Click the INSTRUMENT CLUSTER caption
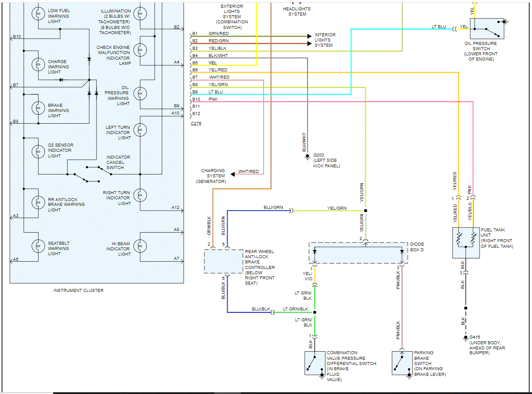 78,291
